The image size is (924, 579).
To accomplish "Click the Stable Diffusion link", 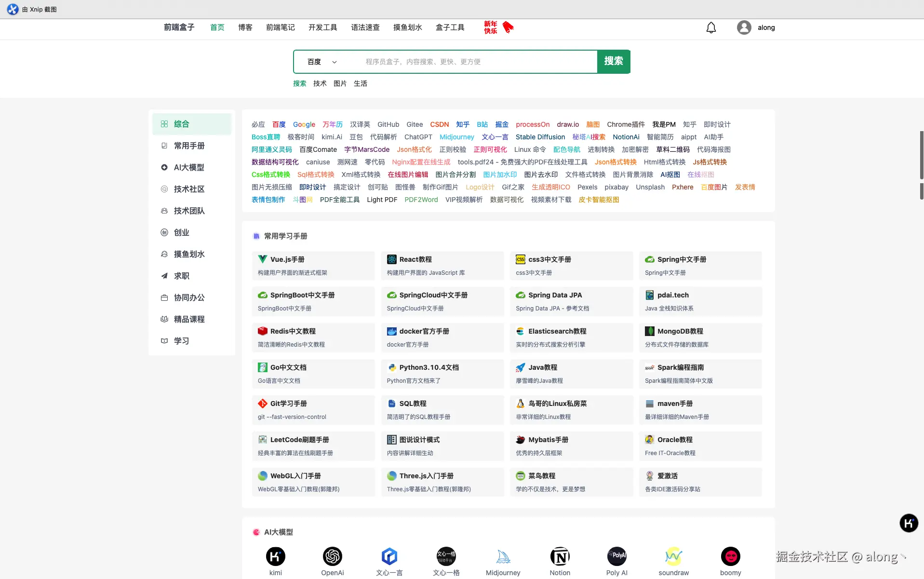I will [540, 137].
